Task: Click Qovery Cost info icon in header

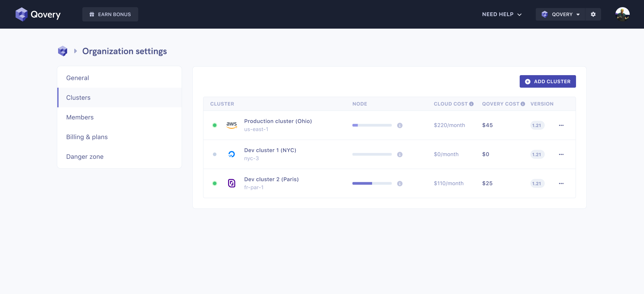Action: 523,104
